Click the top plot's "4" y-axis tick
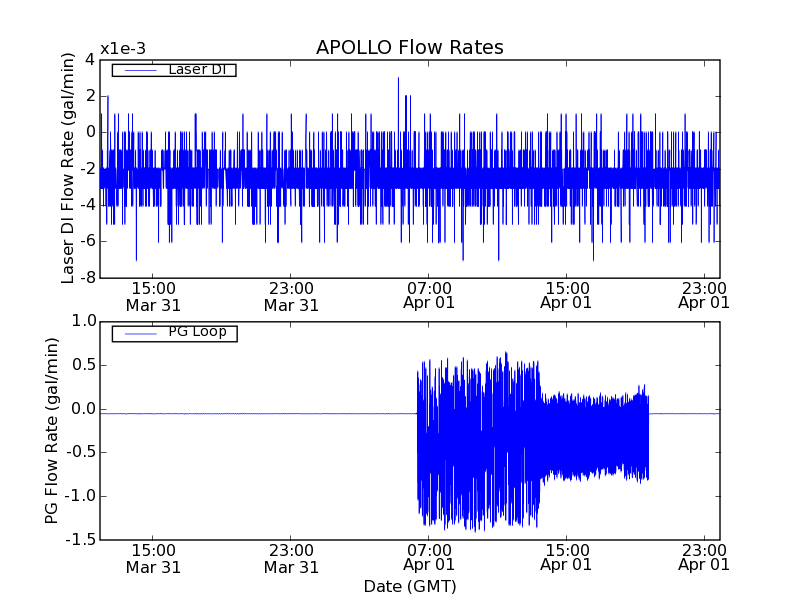 pos(90,59)
